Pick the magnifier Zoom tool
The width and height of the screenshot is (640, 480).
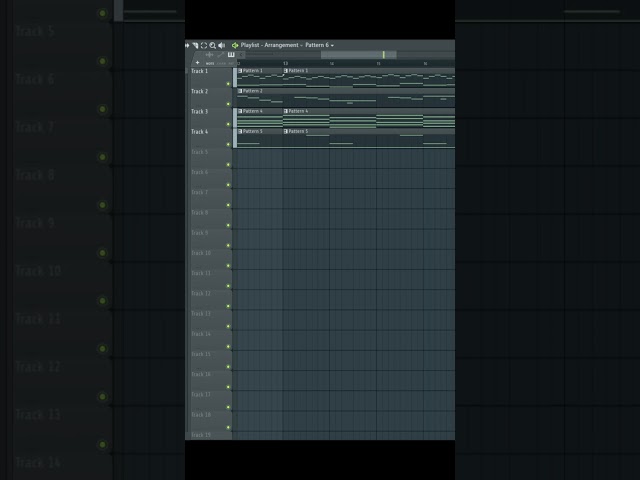click(x=213, y=45)
